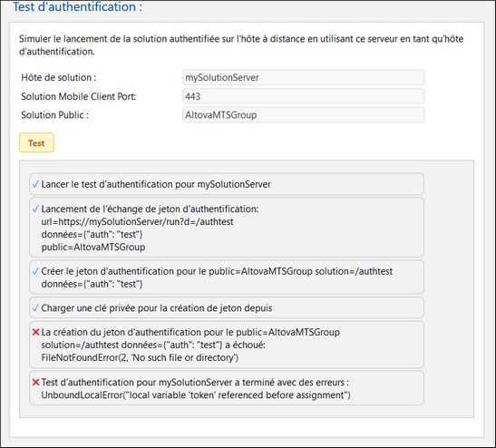This screenshot has width=496, height=448.
Task: Click 'Créer le jeton d'authentification pour le public' text
Action: (x=217, y=271)
